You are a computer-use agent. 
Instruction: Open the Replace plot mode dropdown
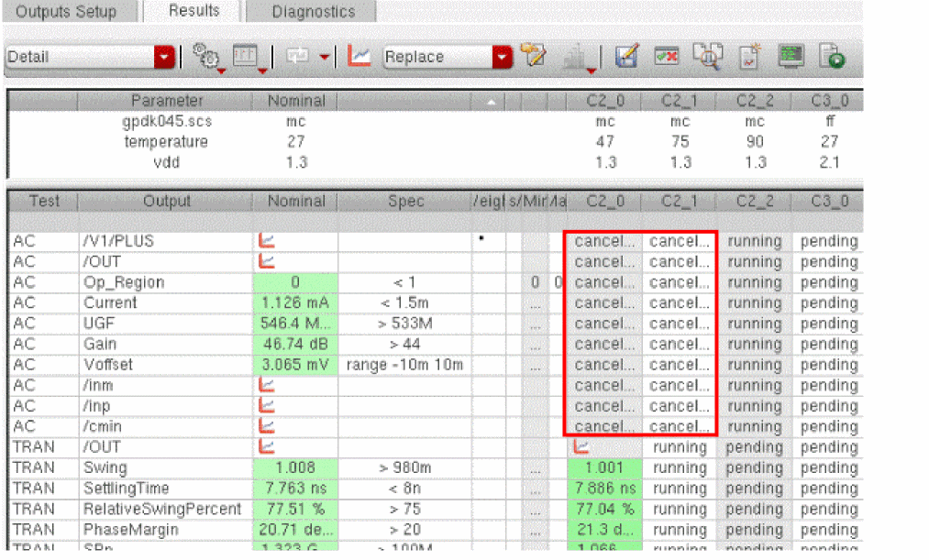coord(502,57)
